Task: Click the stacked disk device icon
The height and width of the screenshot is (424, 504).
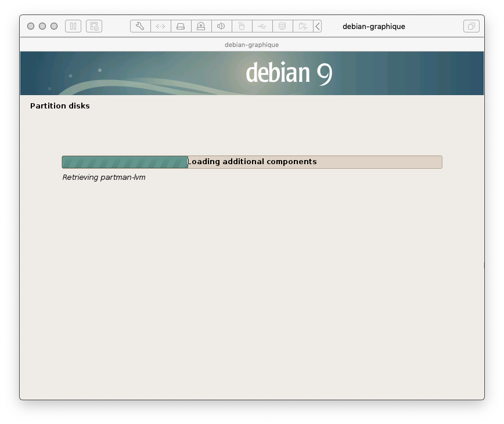Action: point(282,26)
